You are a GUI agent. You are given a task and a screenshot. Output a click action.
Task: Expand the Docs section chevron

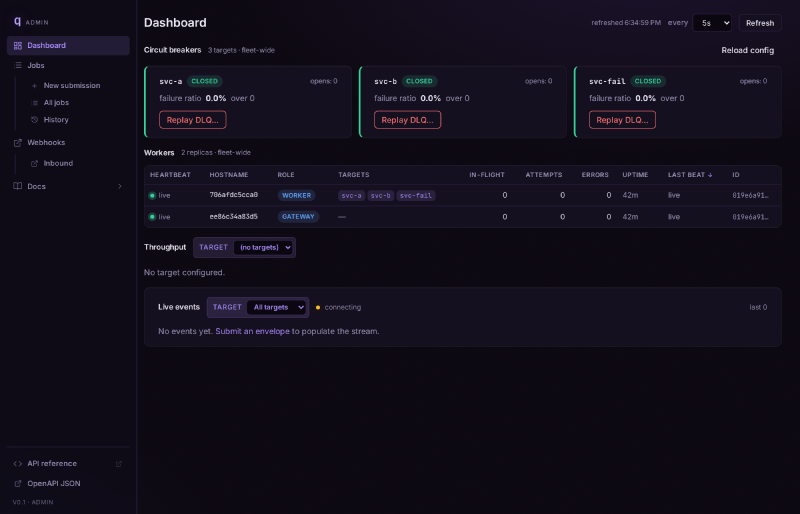tap(120, 186)
